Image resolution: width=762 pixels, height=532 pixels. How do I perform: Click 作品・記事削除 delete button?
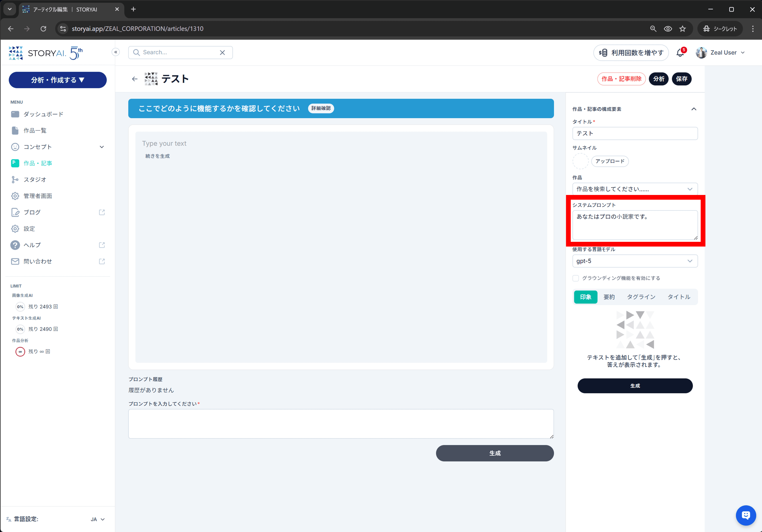click(x=621, y=79)
